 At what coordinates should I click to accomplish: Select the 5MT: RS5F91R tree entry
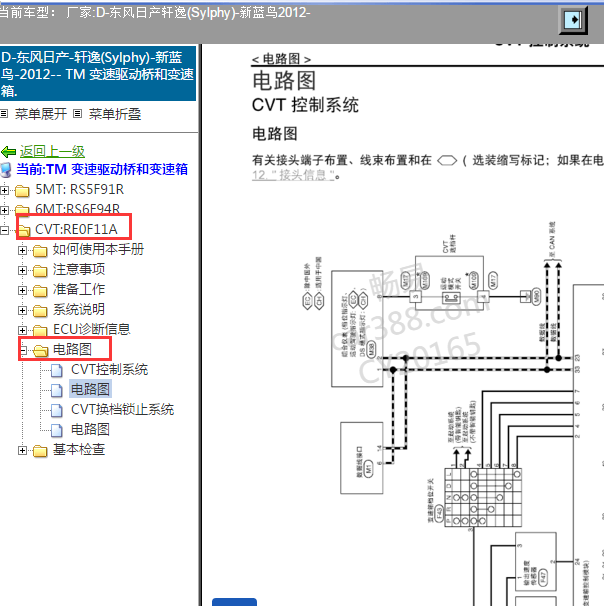[x=80, y=189]
